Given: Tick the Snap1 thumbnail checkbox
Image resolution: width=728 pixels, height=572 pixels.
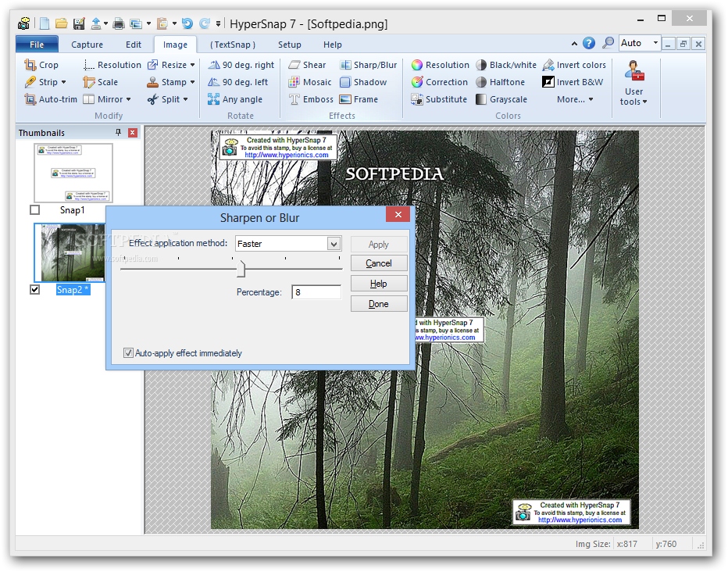Looking at the screenshot, I should click(x=35, y=210).
